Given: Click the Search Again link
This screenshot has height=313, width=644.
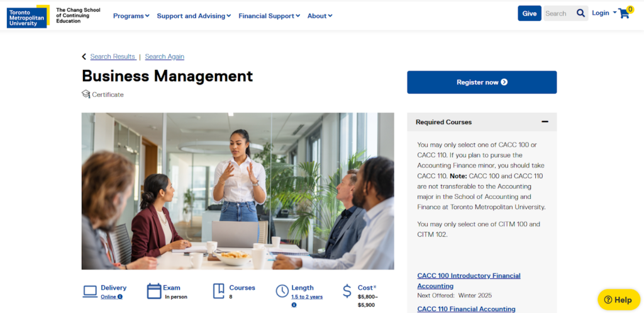Looking at the screenshot, I should (x=165, y=57).
